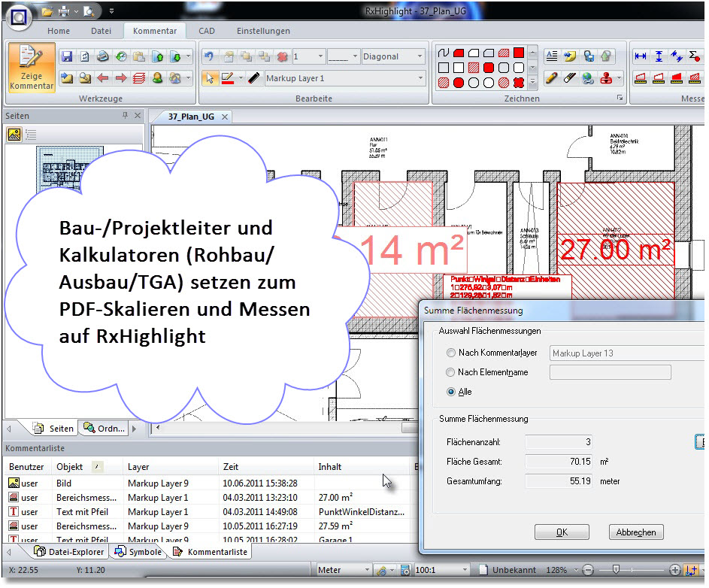Screen dimensions: 709x588
Task: Open the Einstellungen ribbon tab
Action: coord(263,31)
